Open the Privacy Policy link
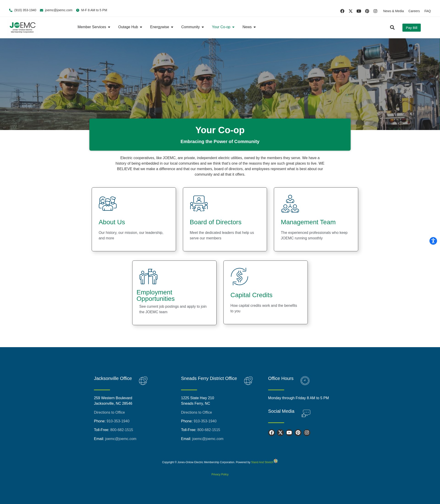Screen dimensions: 440x504 click(220, 474)
